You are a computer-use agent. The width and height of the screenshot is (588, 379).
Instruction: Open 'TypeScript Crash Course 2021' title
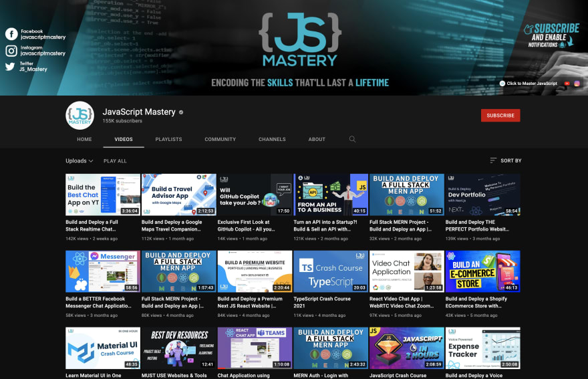[x=322, y=302]
